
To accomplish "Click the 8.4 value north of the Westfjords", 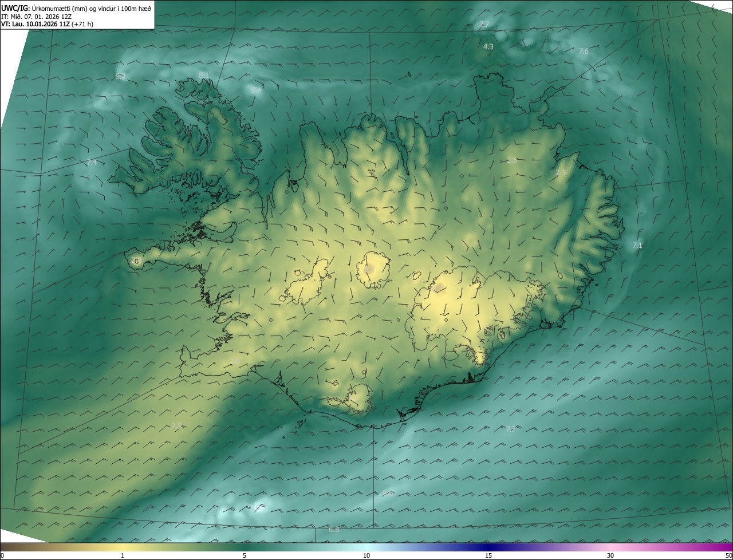I will click(256, 90).
